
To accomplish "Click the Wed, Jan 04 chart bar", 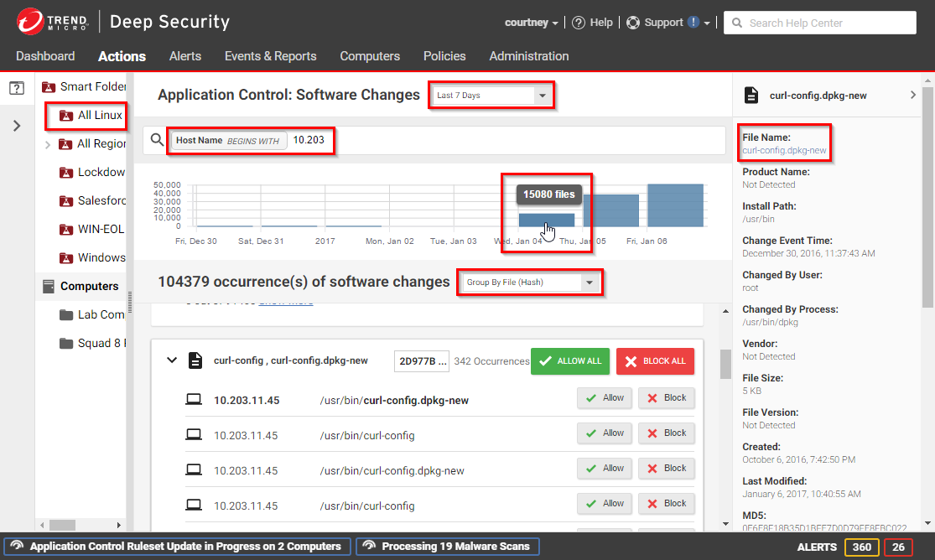I will click(546, 220).
